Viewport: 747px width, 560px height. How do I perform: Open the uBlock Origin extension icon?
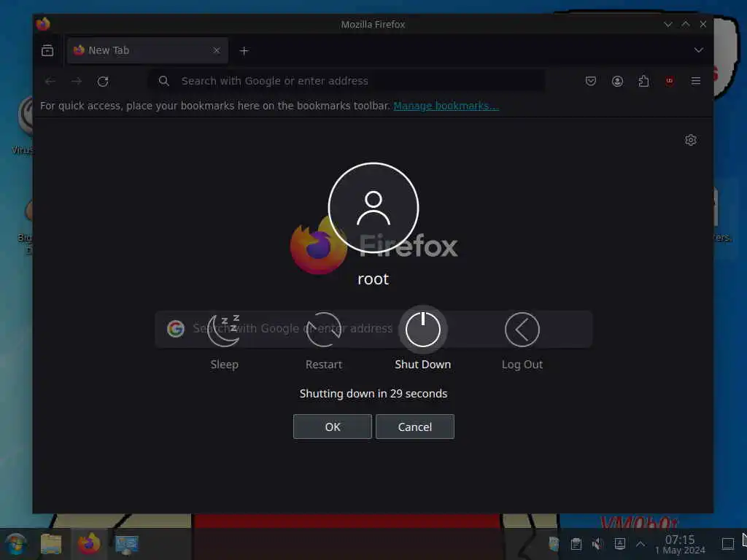(x=670, y=81)
